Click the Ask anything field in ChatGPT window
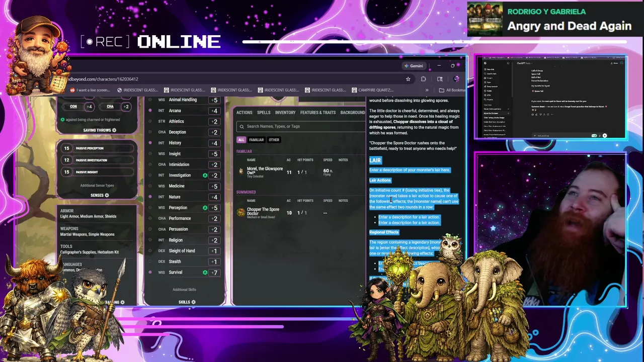 (543, 136)
